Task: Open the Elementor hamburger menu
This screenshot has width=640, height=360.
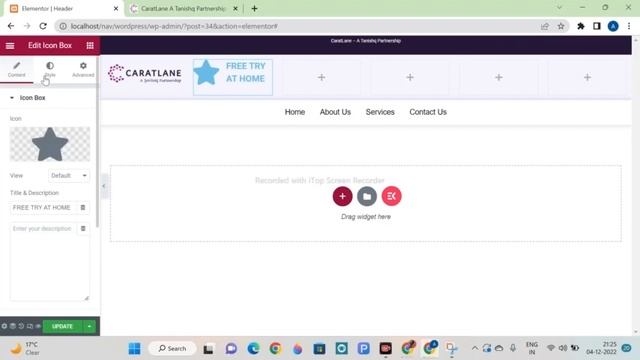Action: click(10, 46)
